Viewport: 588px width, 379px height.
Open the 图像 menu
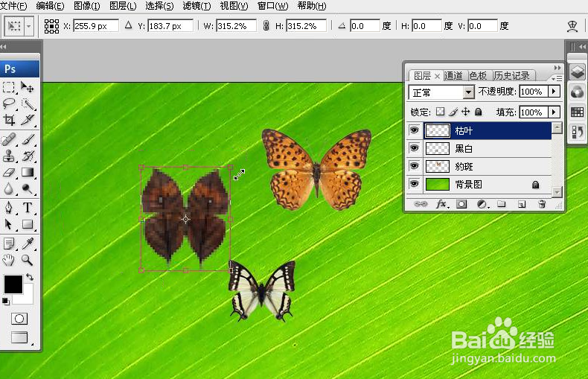[87, 6]
